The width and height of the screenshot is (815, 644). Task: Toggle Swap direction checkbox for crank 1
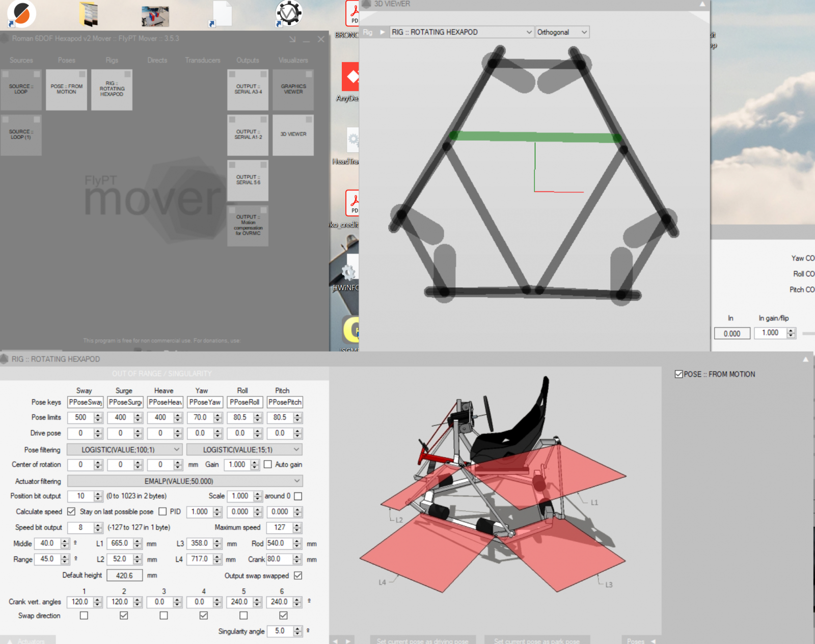coord(84,615)
